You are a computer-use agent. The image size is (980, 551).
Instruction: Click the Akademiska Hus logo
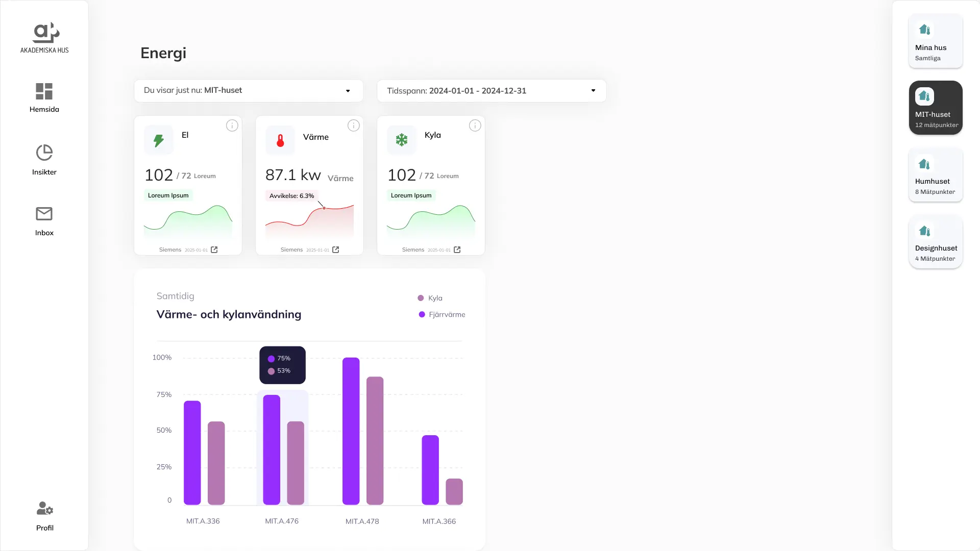45,38
